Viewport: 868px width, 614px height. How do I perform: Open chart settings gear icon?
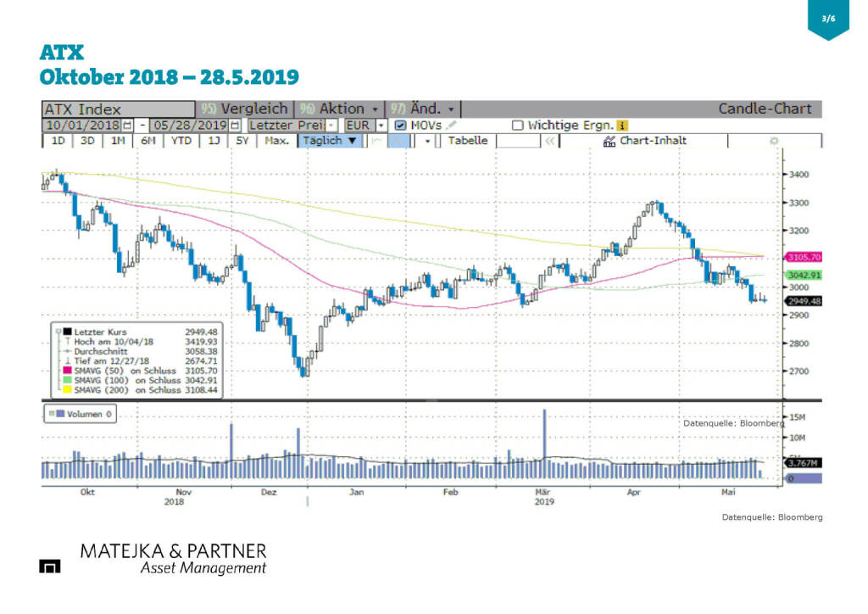pos(772,141)
